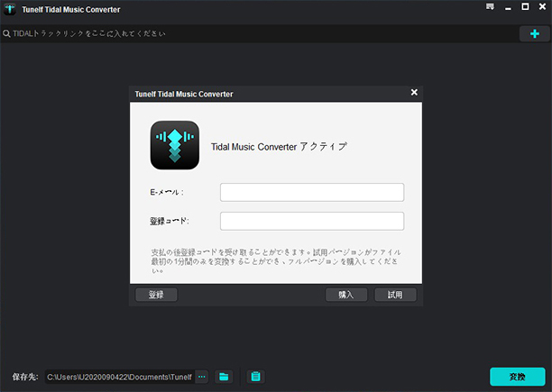This screenshot has width=552, height=392.
Task: Maximize the main window
Action: point(525,6)
